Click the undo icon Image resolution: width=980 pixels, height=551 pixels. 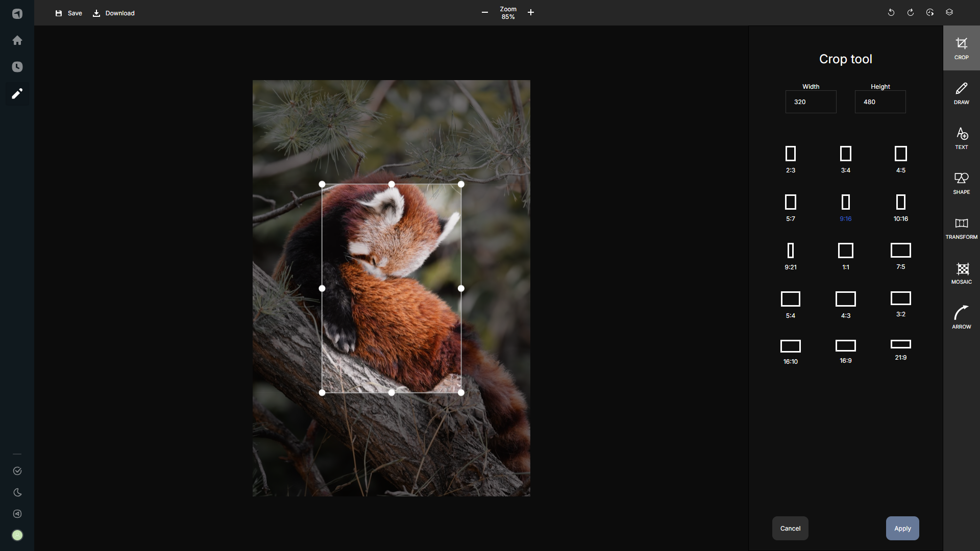point(891,12)
